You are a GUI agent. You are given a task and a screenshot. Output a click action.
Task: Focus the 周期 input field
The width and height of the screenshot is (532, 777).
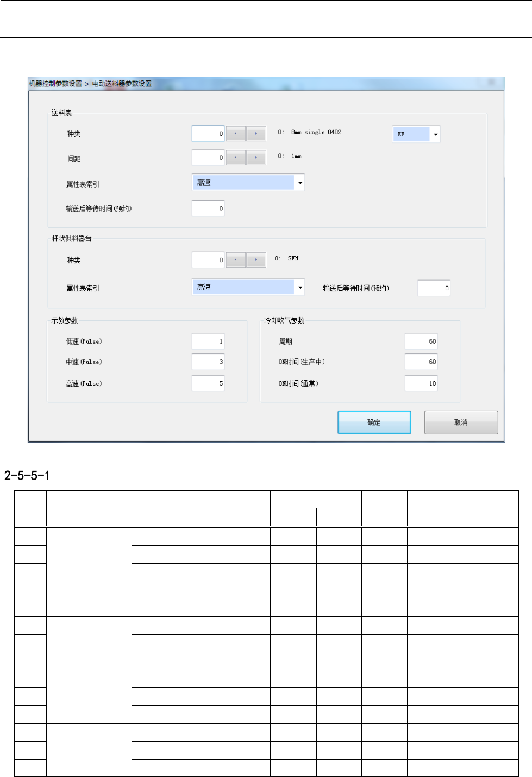coord(421,341)
